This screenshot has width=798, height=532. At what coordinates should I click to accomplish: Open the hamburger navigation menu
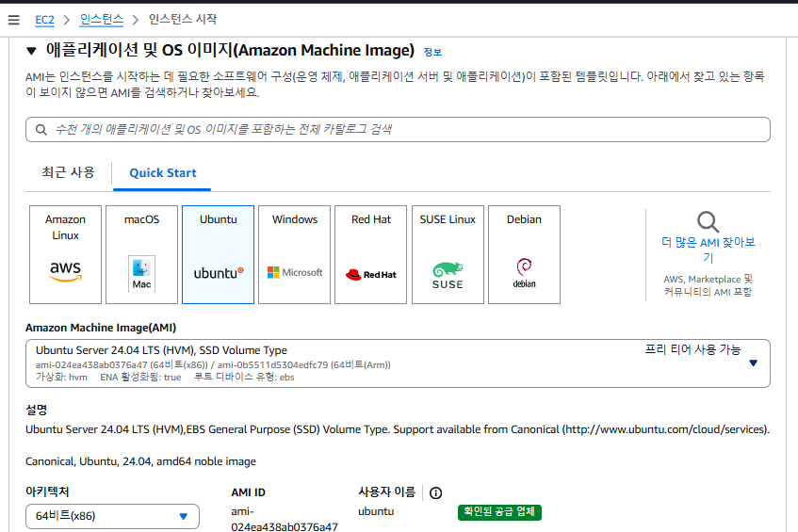point(14,20)
